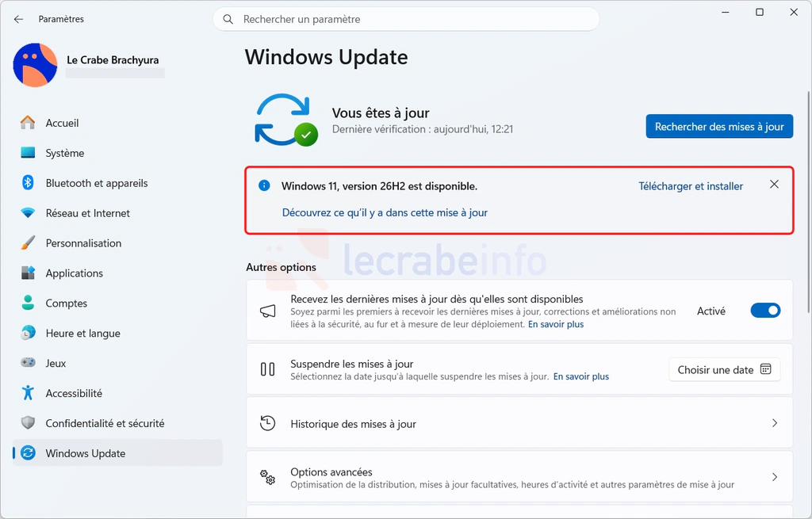Go back using the arrow icon
The height and width of the screenshot is (519, 812).
tap(19, 19)
